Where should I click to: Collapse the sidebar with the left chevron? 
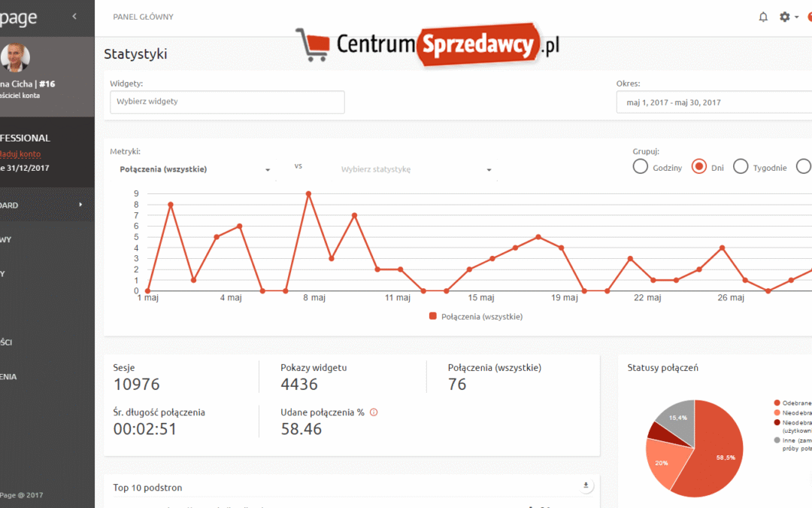tap(74, 17)
